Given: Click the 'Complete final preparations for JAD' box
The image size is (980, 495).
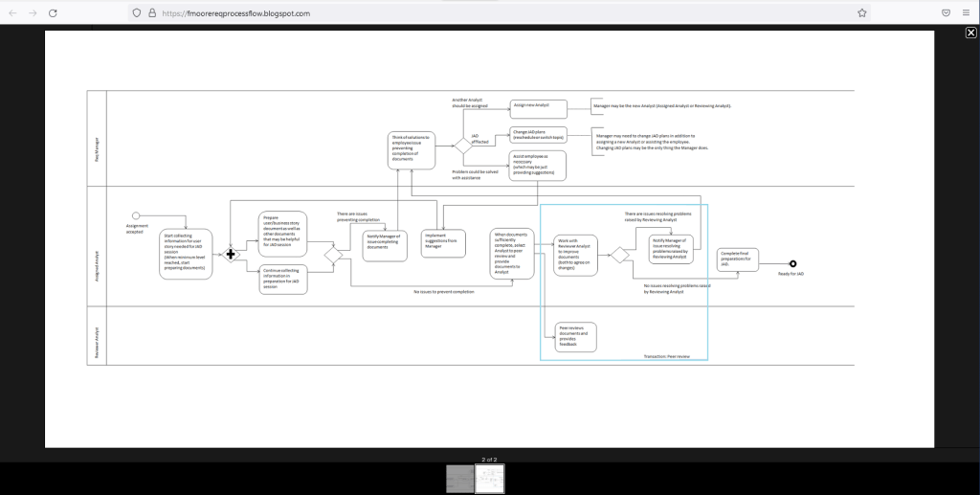Looking at the screenshot, I should click(738, 259).
